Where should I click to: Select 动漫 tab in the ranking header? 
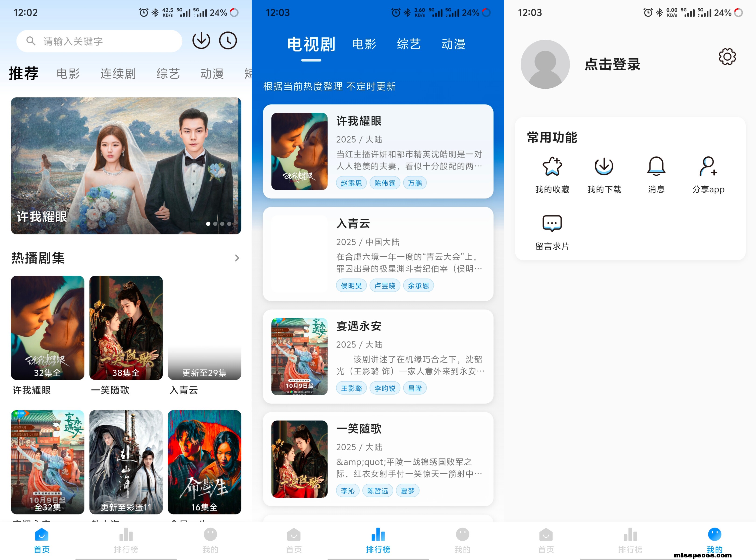pos(453,44)
